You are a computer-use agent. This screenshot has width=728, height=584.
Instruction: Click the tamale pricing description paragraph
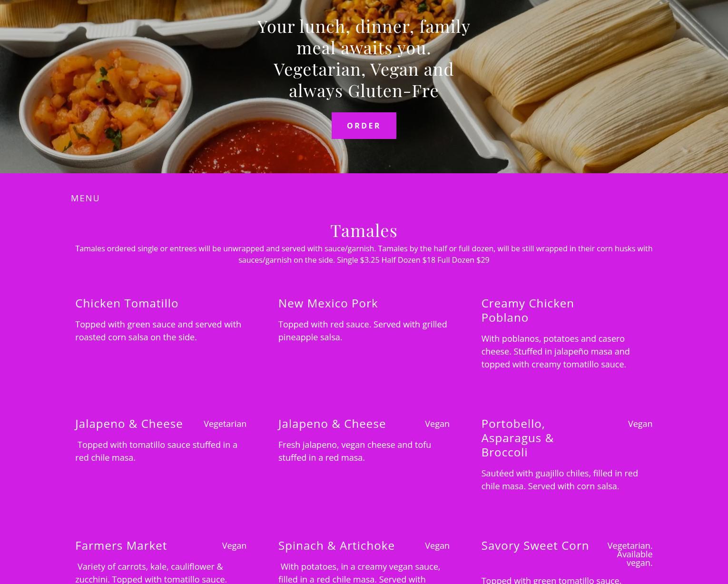pos(364,254)
